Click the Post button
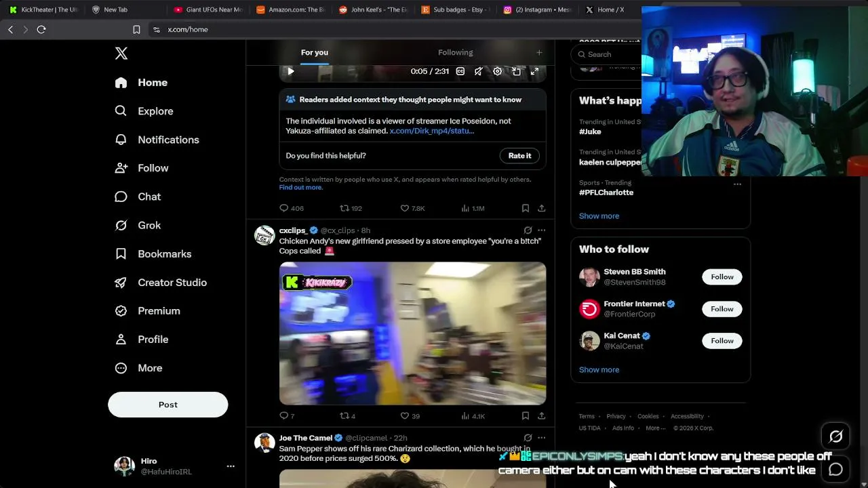The height and width of the screenshot is (488, 868). pyautogui.click(x=168, y=405)
